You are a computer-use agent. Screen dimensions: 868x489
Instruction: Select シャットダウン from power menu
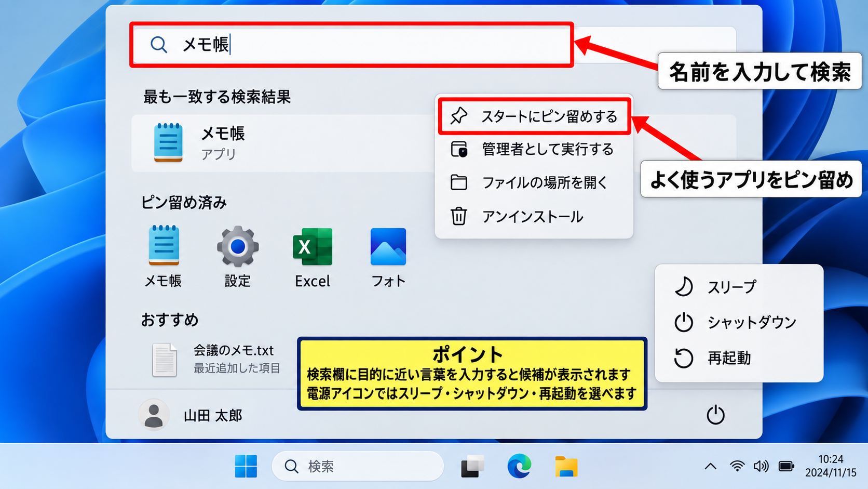(739, 322)
